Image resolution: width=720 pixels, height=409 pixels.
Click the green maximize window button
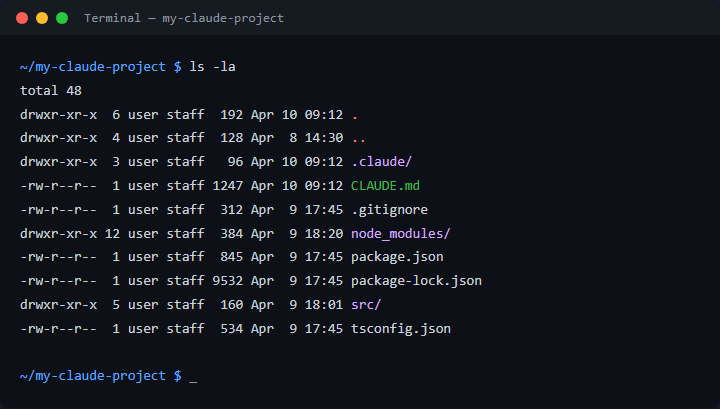[x=62, y=18]
